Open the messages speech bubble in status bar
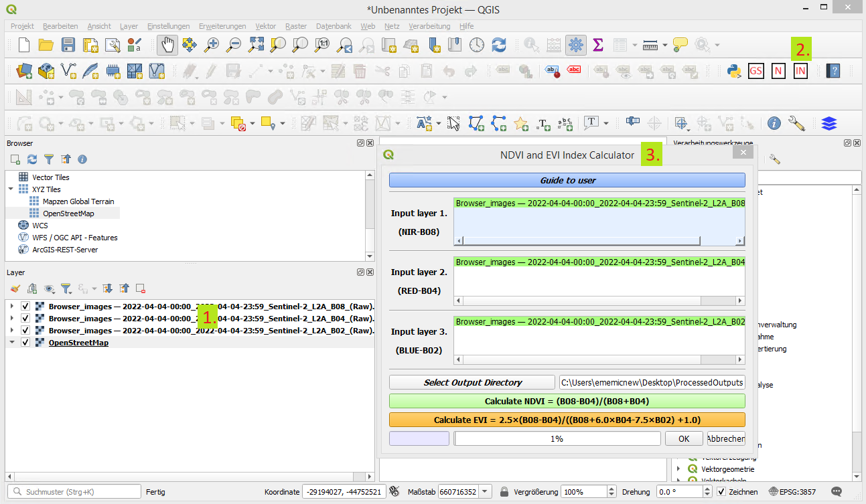Viewport: 866px width, 504px height. point(837,491)
